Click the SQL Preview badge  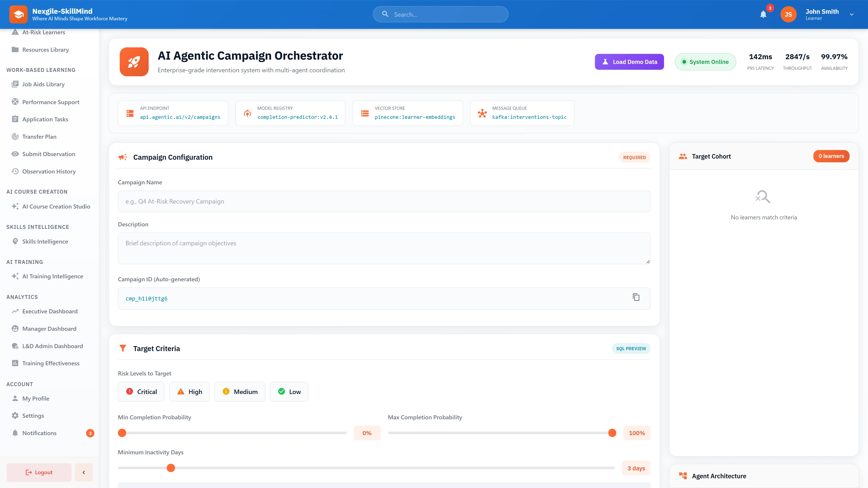(630, 348)
